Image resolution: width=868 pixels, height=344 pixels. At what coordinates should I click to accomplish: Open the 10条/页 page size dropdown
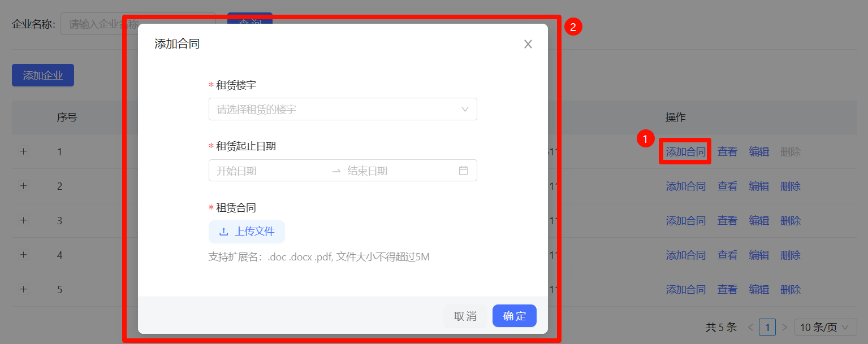[x=824, y=327]
